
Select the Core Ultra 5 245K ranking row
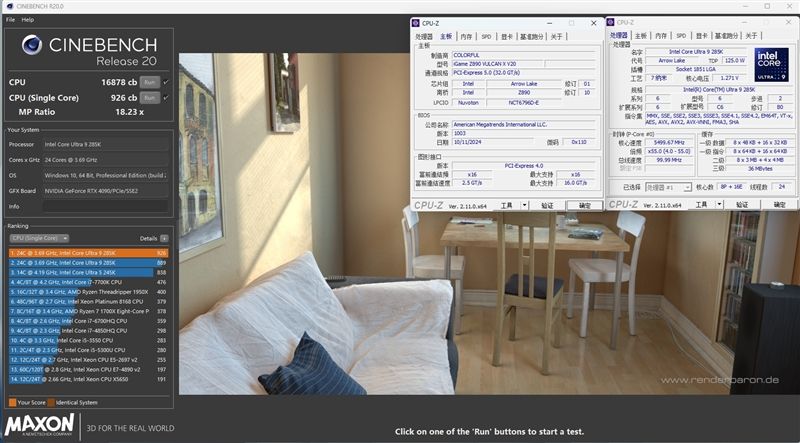tap(89, 273)
